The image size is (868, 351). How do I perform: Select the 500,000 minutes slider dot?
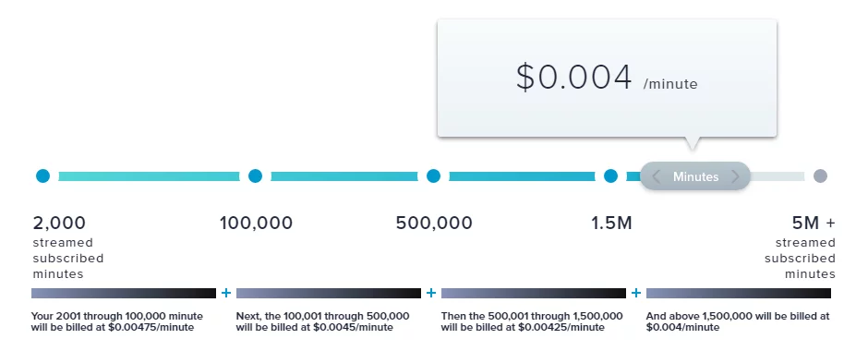433,176
